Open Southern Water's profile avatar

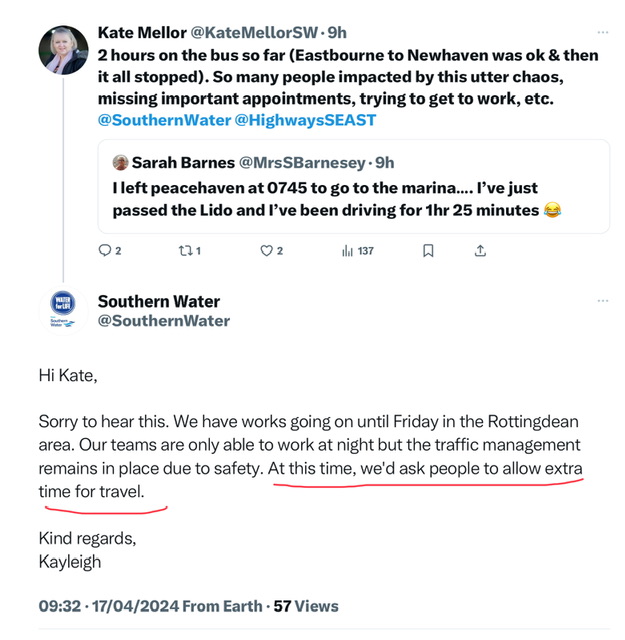coord(63,311)
